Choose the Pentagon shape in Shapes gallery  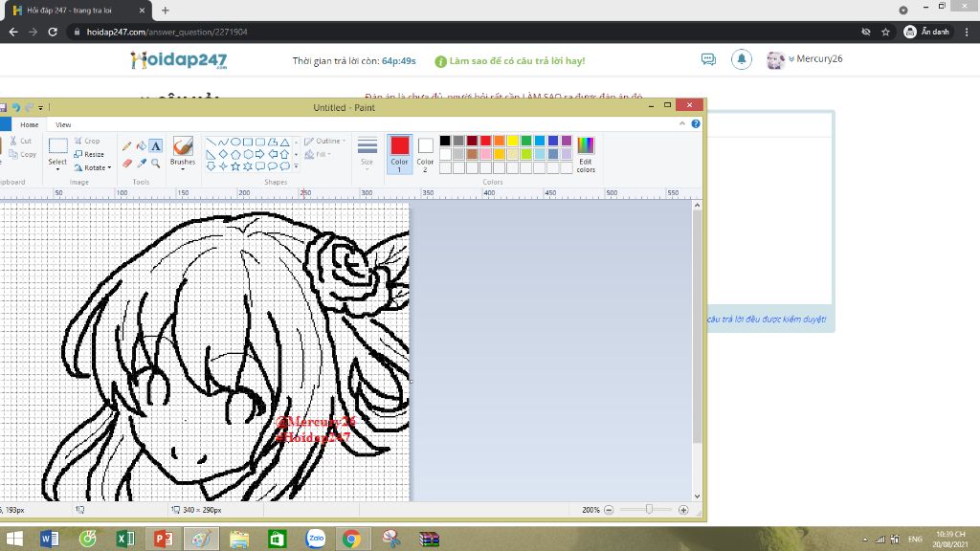pyautogui.click(x=235, y=154)
